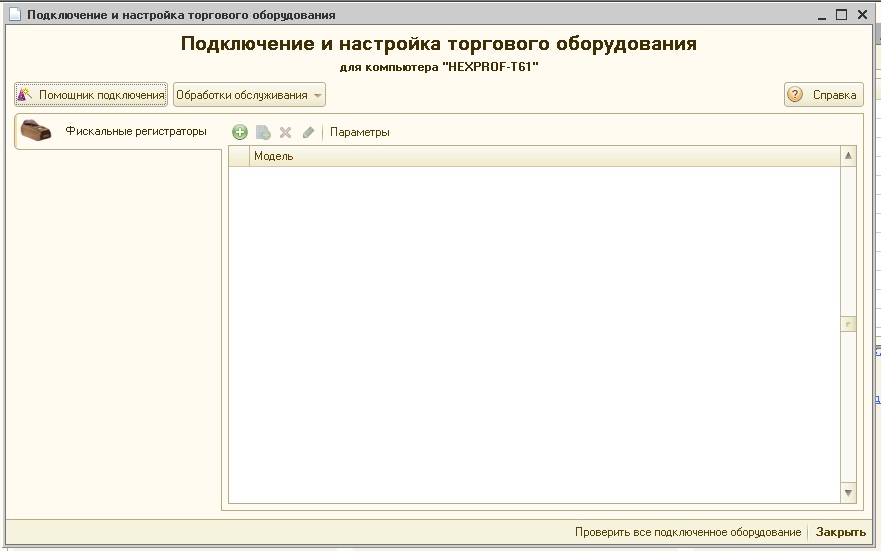Select the Фискальные регистраторы tab
Image resolution: width=881 pixels, height=551 pixels.
(116, 132)
